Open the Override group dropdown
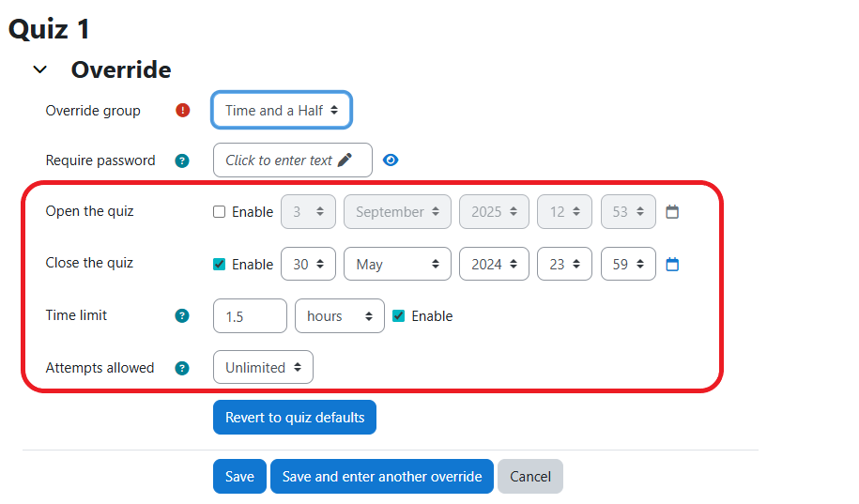 [x=282, y=111]
